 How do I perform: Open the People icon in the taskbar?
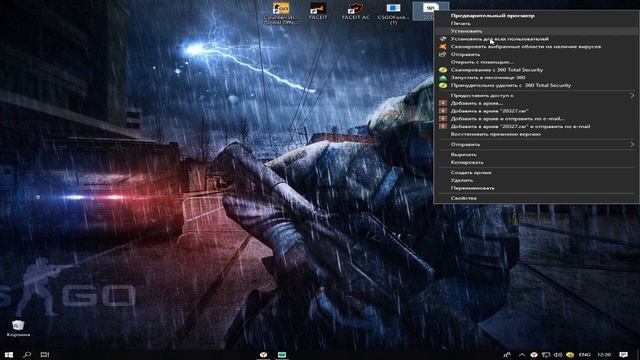pyautogui.click(x=507, y=355)
